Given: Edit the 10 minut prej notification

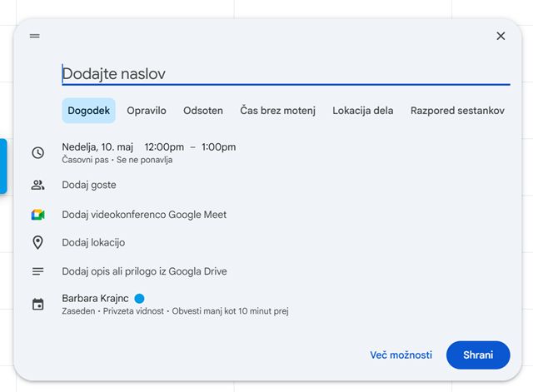Looking at the screenshot, I should 230,311.
